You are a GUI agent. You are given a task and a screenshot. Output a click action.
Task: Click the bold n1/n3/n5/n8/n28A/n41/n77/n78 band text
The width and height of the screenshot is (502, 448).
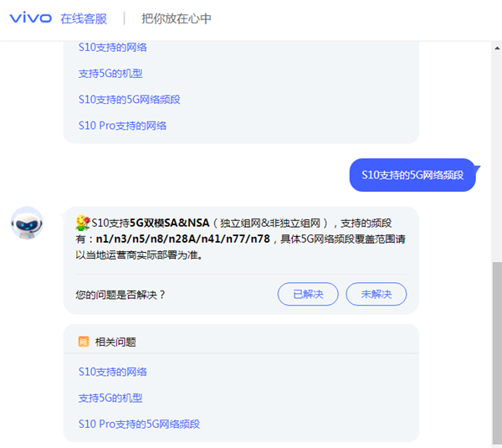point(182,239)
